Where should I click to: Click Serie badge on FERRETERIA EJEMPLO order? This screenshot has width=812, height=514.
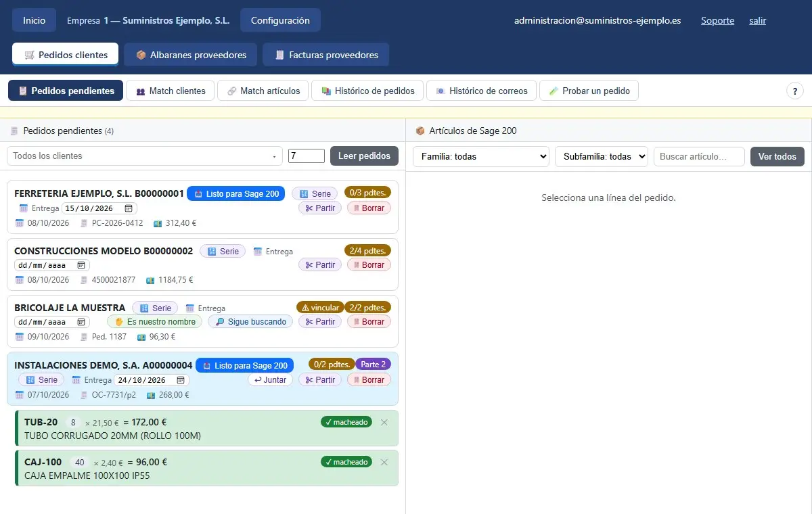click(x=315, y=193)
